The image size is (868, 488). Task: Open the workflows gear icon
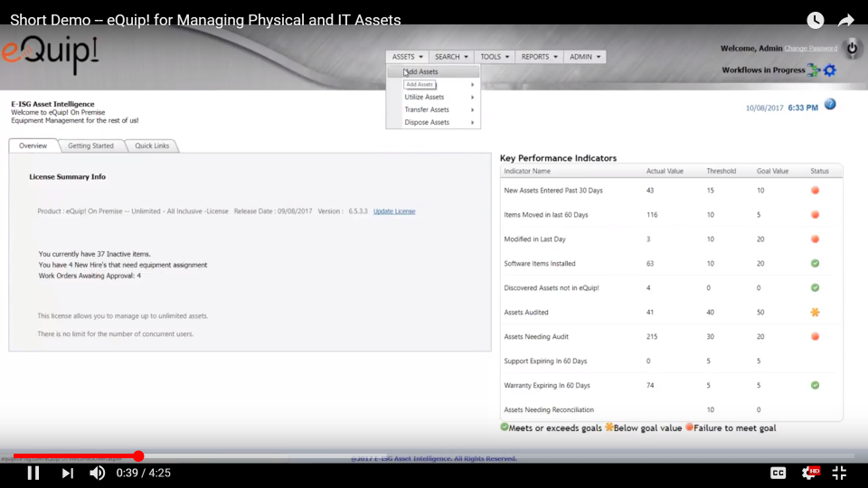(830, 70)
